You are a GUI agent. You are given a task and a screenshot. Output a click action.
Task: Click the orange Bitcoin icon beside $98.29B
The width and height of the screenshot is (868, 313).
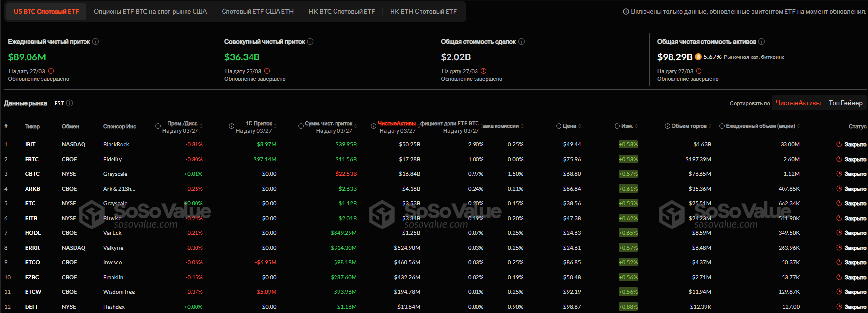tap(698, 57)
